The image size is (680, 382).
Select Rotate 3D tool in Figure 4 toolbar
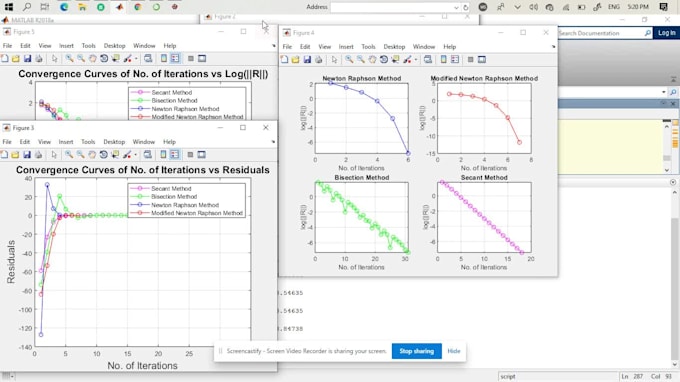(384, 59)
